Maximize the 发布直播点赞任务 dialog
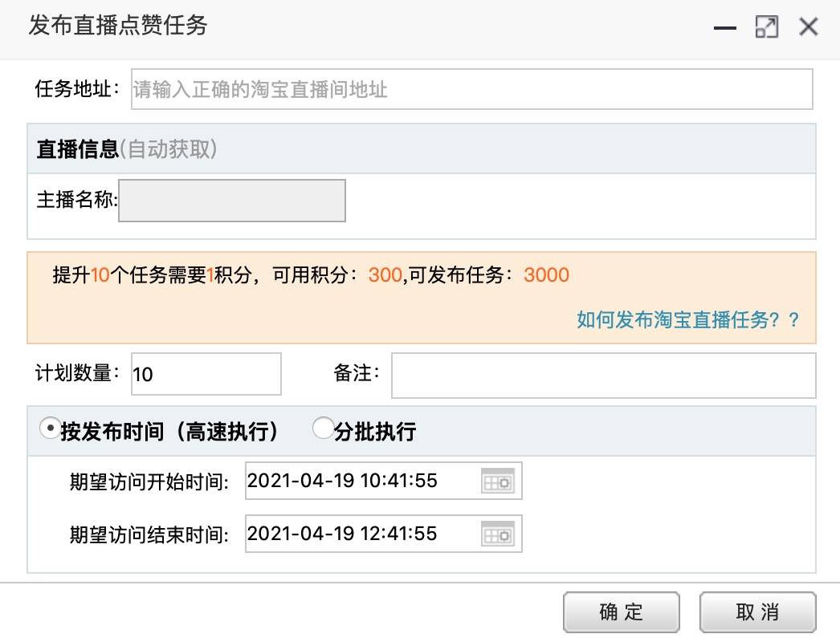 [x=767, y=26]
